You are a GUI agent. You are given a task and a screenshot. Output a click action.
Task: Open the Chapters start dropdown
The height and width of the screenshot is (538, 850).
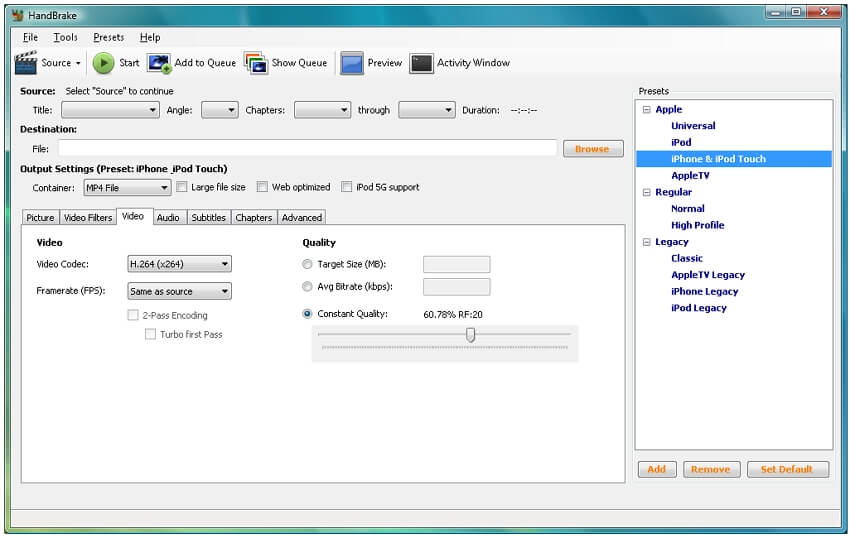click(x=322, y=110)
